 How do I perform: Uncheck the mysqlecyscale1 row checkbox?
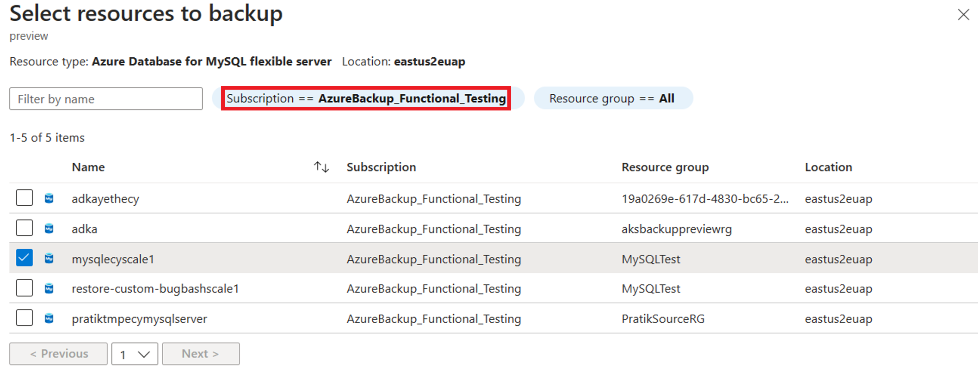[25, 258]
